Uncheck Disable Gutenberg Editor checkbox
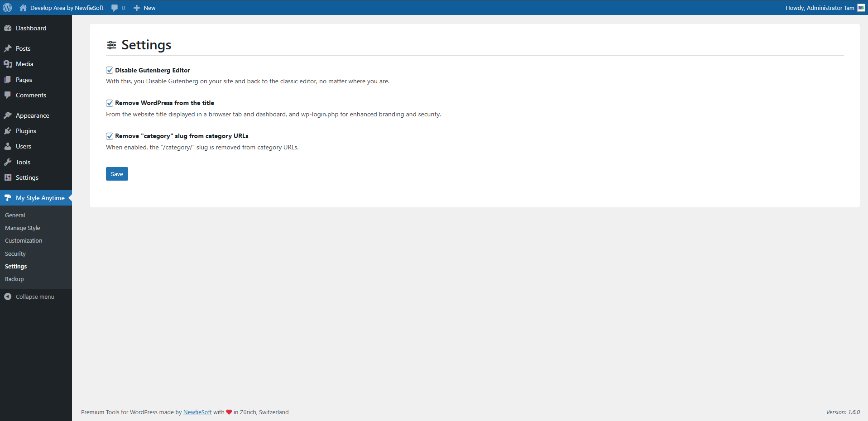The height and width of the screenshot is (421, 868). point(110,70)
